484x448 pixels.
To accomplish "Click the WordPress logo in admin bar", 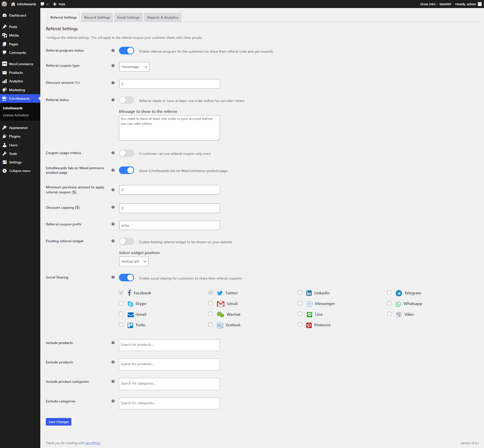I will point(5,4).
